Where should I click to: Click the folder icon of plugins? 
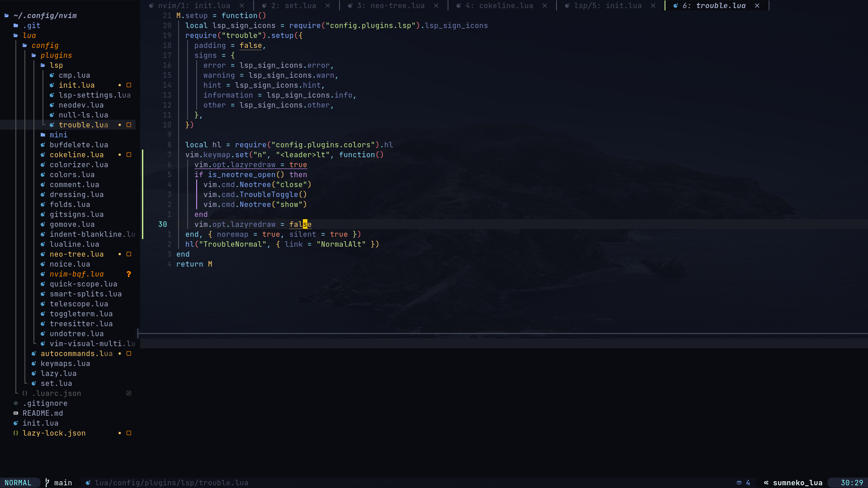point(34,55)
